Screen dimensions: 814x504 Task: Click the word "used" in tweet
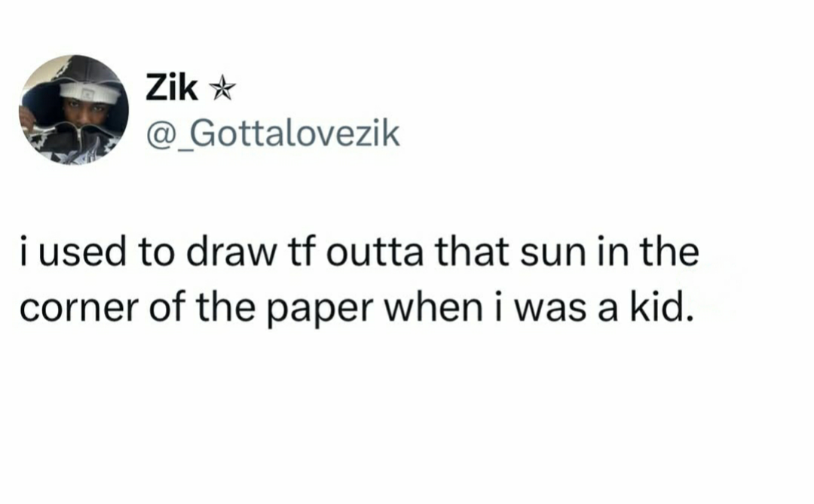(x=78, y=254)
